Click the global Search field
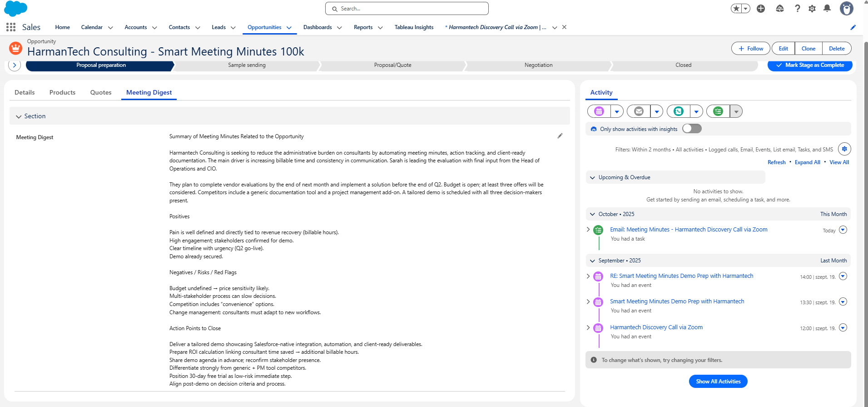 407,9
